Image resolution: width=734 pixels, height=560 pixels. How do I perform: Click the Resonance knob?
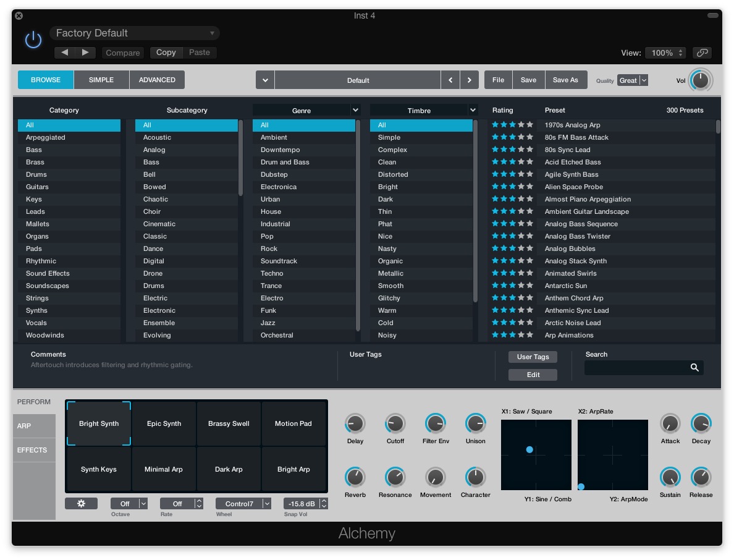pos(395,477)
